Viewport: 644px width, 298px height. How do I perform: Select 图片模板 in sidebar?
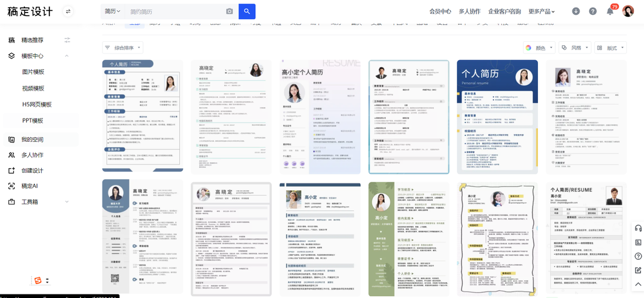[x=33, y=72]
